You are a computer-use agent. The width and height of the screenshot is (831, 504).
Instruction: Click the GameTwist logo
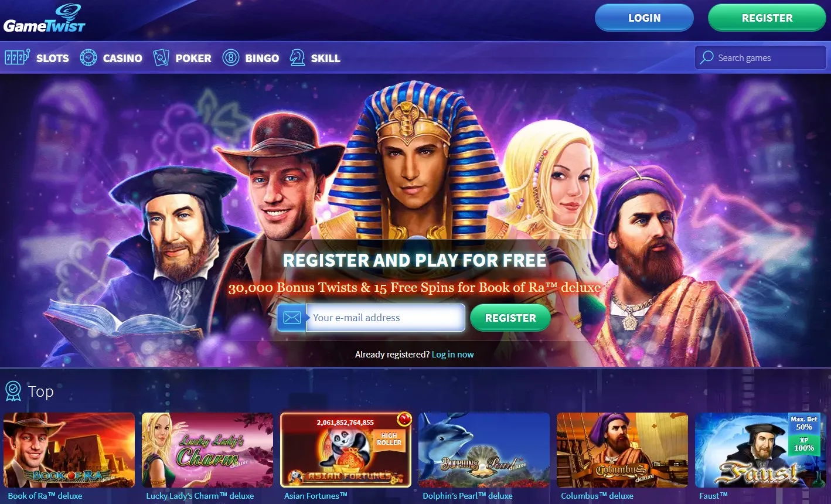[45, 18]
